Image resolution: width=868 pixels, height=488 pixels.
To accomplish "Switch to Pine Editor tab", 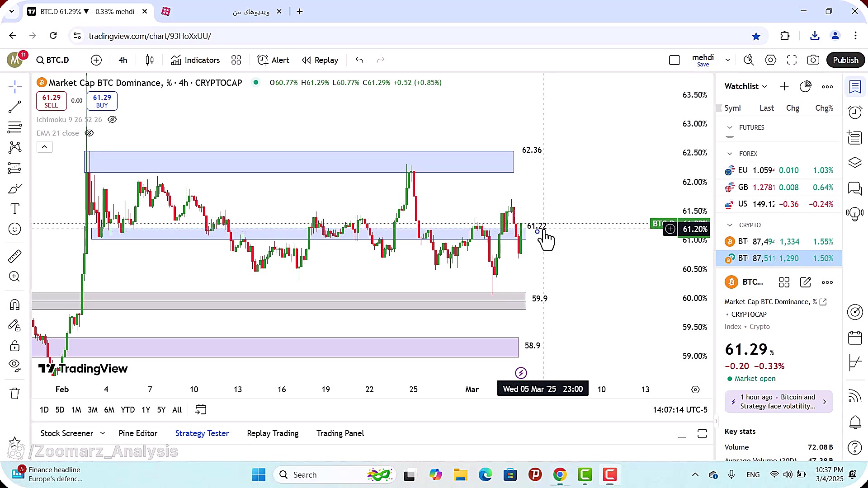I will 138,433.
